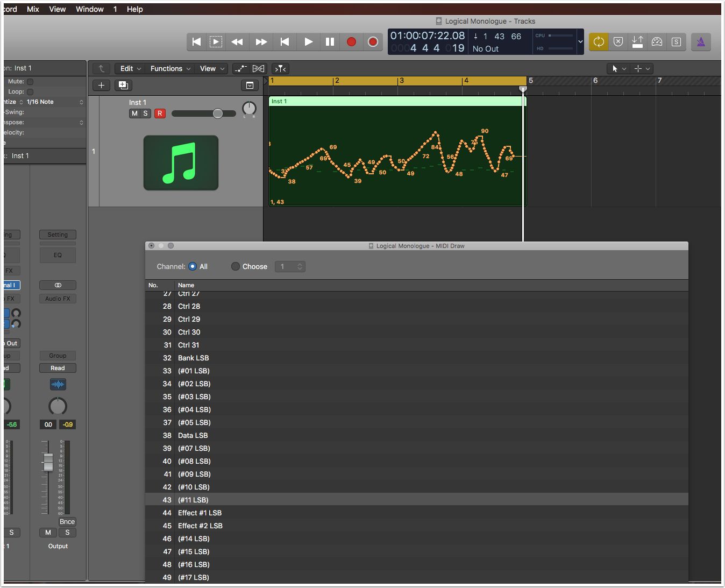
Task: Add a new track with the plus button
Action: [101, 86]
